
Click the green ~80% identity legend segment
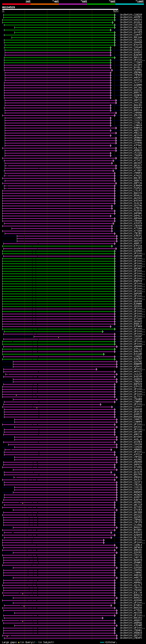coord(101,4)
